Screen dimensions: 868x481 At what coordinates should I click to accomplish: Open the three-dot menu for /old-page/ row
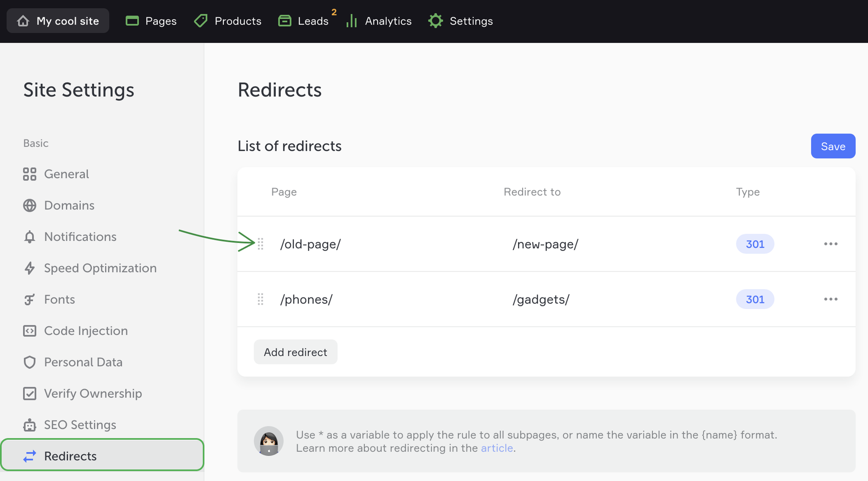pos(830,244)
